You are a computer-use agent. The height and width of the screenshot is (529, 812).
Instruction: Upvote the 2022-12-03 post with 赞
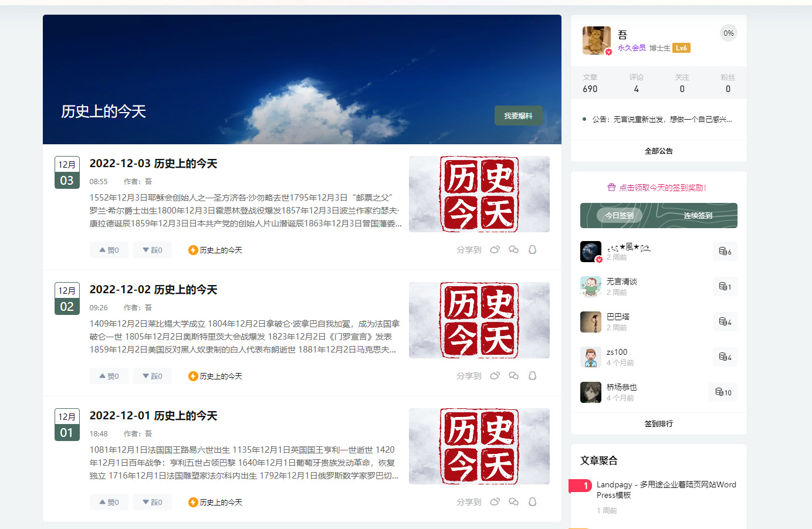(x=109, y=250)
